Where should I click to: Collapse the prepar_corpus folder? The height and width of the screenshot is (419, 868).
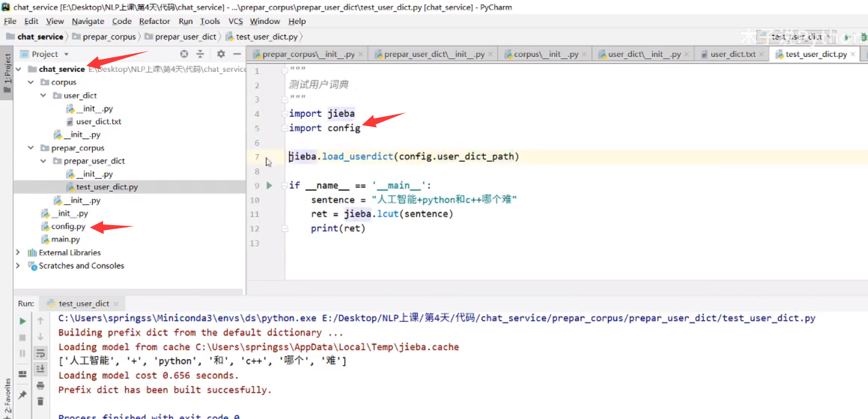[x=31, y=148]
